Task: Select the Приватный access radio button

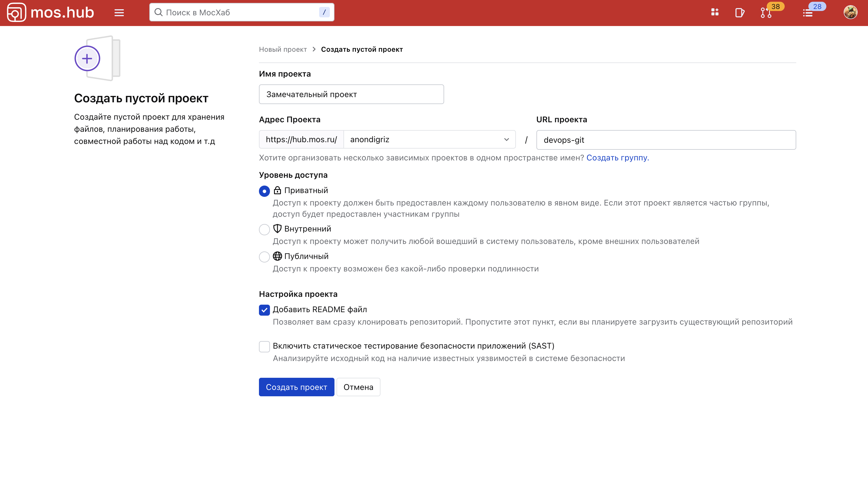Action: [x=264, y=191]
